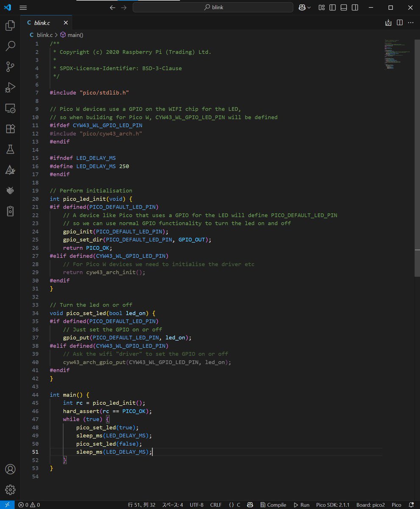Open the clipboard-shaped activity bar icon

(x=10, y=211)
